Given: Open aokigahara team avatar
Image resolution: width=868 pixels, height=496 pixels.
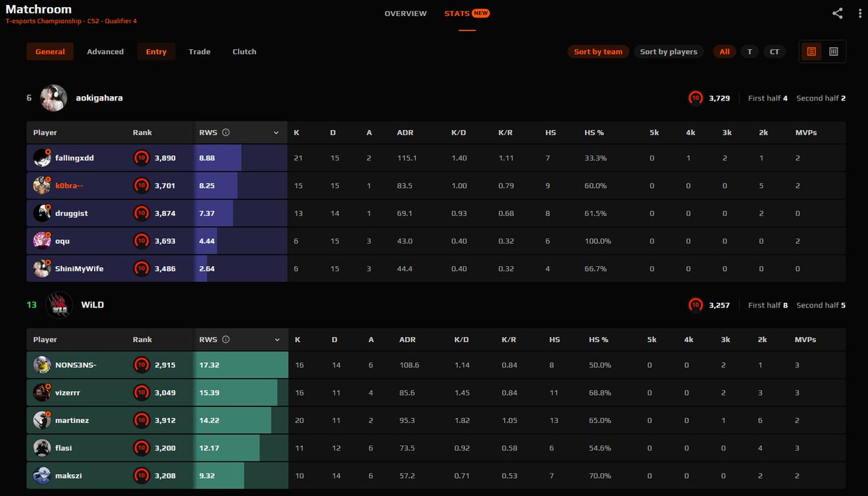Looking at the screenshot, I should coord(54,98).
